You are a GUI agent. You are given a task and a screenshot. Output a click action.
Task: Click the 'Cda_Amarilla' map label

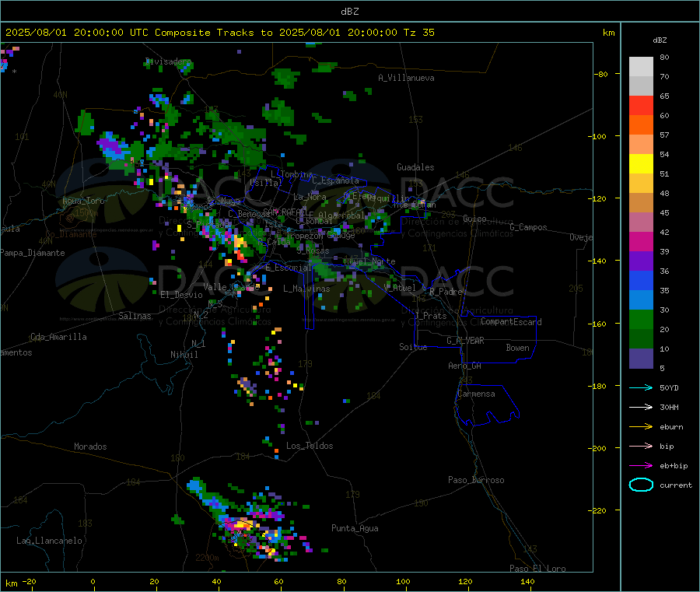[58, 337]
